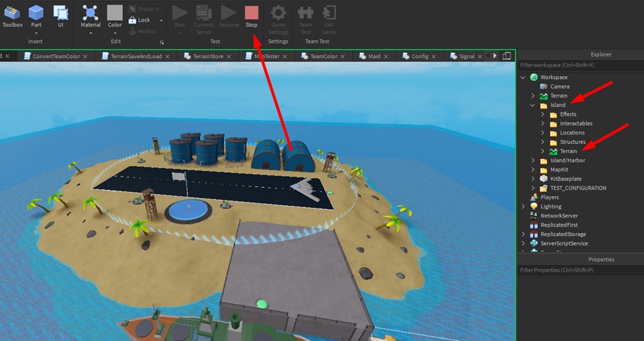Open the Lock options dropdown
The height and width of the screenshot is (341, 644).
coord(161,20)
